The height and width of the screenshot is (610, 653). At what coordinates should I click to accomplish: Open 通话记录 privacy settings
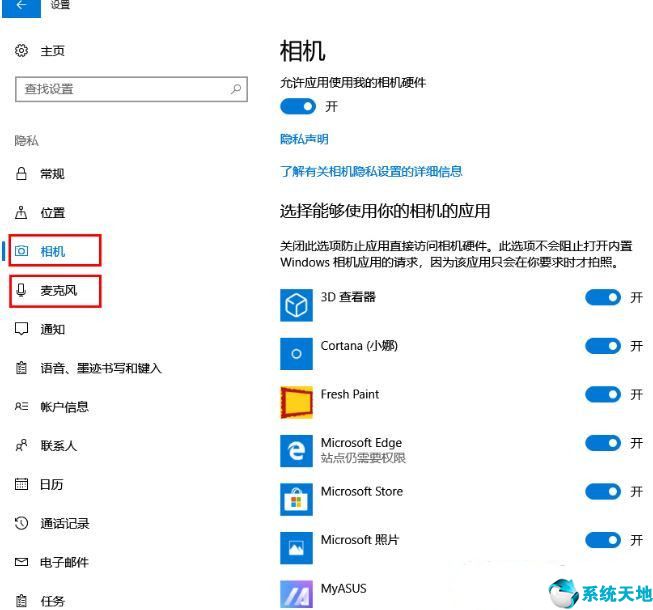click(x=65, y=523)
